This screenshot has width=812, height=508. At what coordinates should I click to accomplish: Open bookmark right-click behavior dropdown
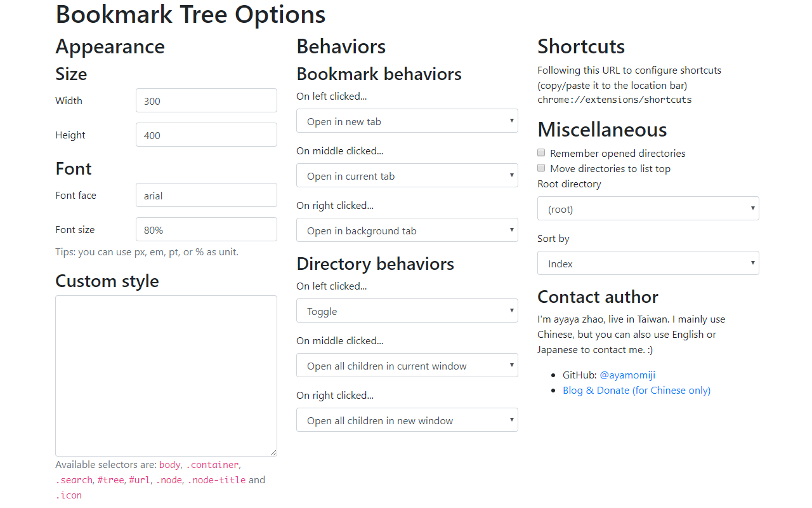tap(407, 231)
